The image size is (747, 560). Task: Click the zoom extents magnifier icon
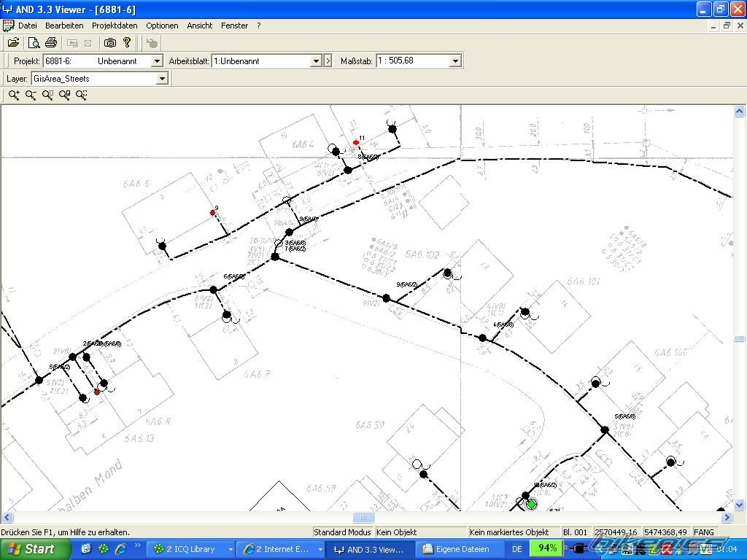coord(82,96)
